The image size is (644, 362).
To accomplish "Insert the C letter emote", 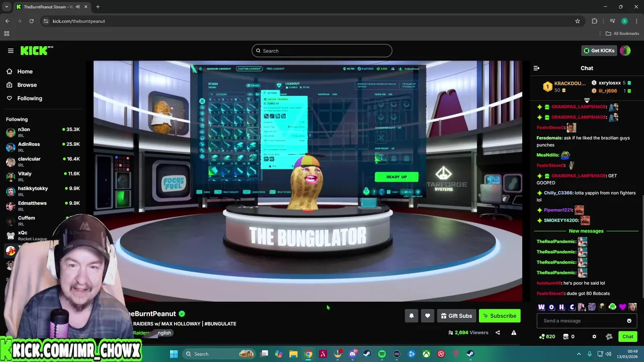I will tap(572, 307).
